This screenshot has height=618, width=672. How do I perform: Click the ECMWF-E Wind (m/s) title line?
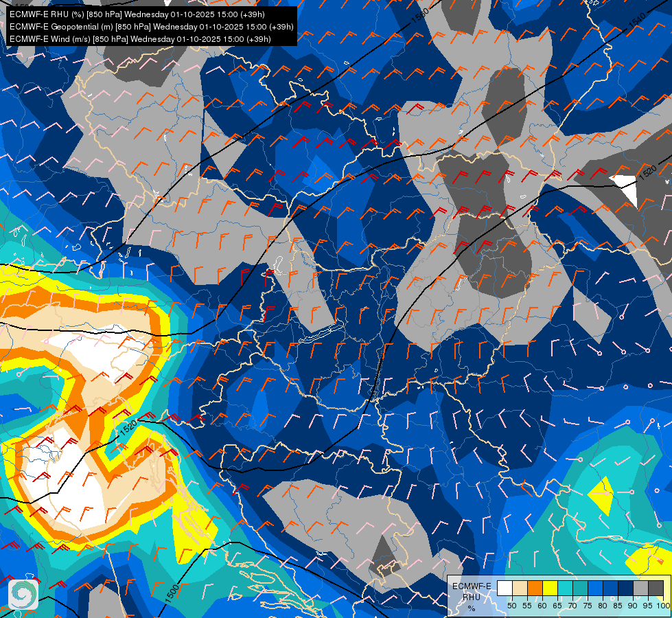pos(140,39)
